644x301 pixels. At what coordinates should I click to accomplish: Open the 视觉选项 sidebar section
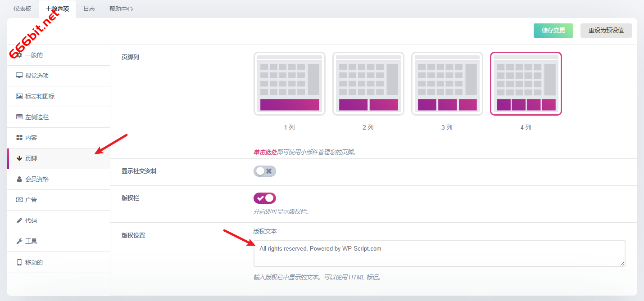click(x=59, y=76)
